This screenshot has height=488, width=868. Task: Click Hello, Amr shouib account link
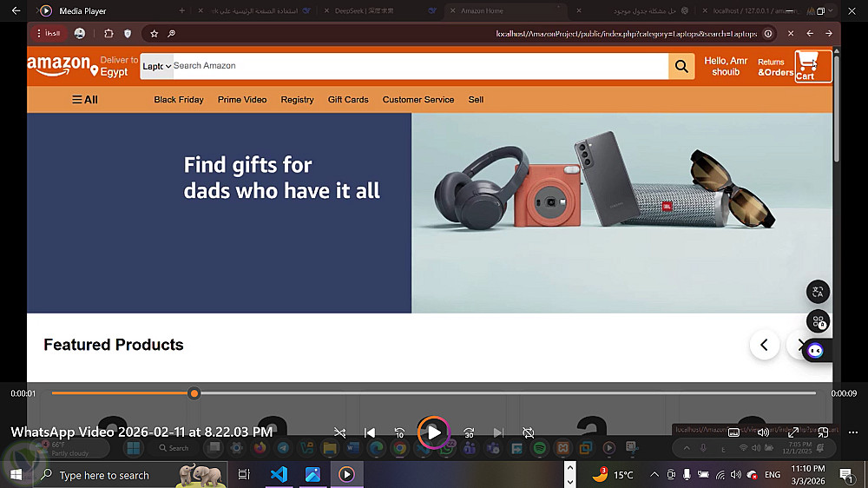pos(726,66)
